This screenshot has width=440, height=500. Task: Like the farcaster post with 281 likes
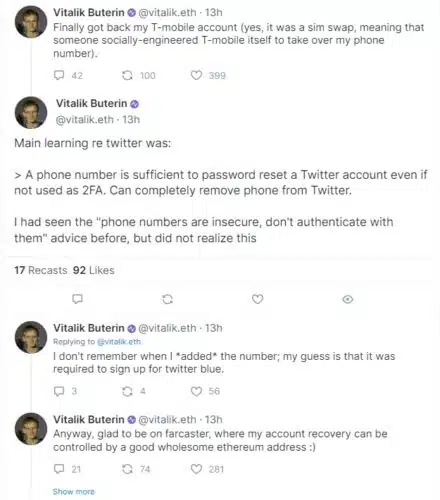[196, 469]
